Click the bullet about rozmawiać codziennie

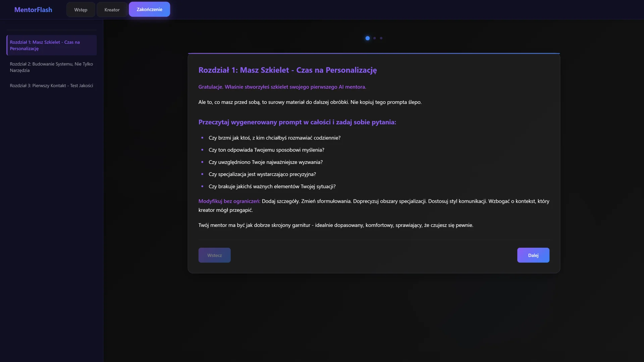pyautogui.click(x=274, y=138)
